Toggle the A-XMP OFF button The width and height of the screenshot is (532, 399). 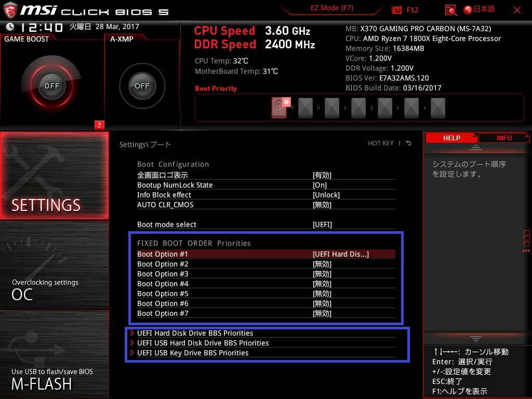click(142, 86)
